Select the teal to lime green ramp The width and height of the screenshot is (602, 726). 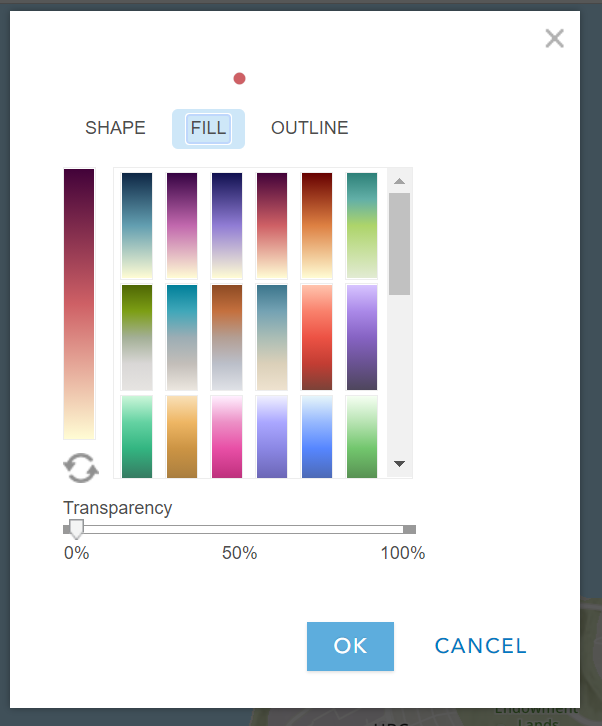362,225
